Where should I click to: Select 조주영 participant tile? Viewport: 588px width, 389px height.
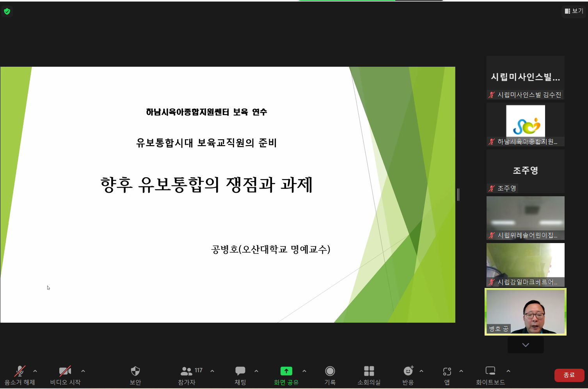[526, 171]
